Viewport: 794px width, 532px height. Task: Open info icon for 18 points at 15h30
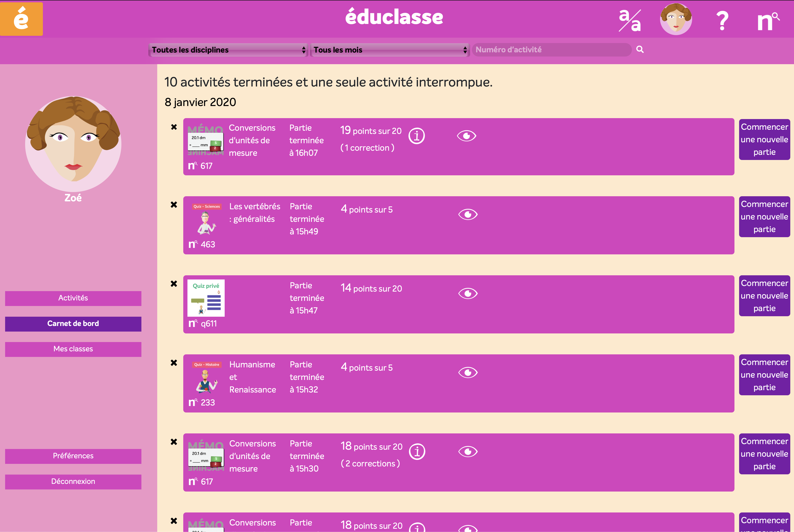tap(417, 452)
